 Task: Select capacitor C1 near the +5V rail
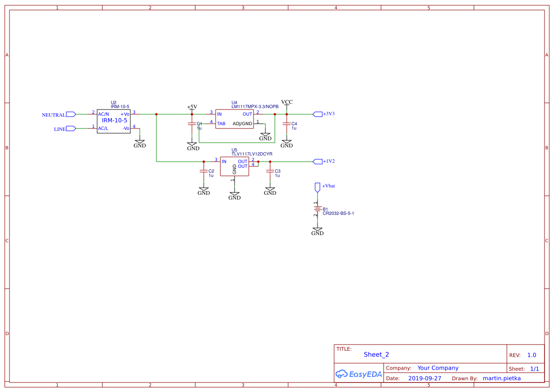point(192,124)
